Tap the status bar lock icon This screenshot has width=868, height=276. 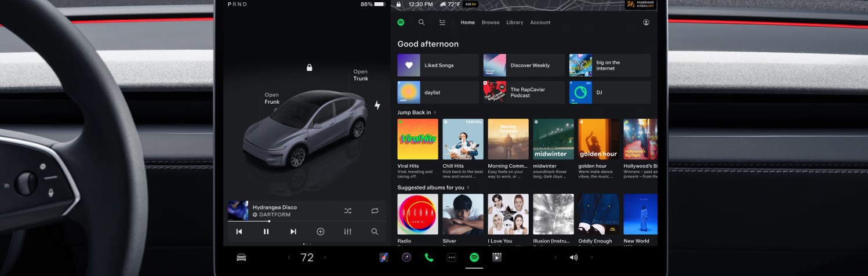(x=398, y=4)
